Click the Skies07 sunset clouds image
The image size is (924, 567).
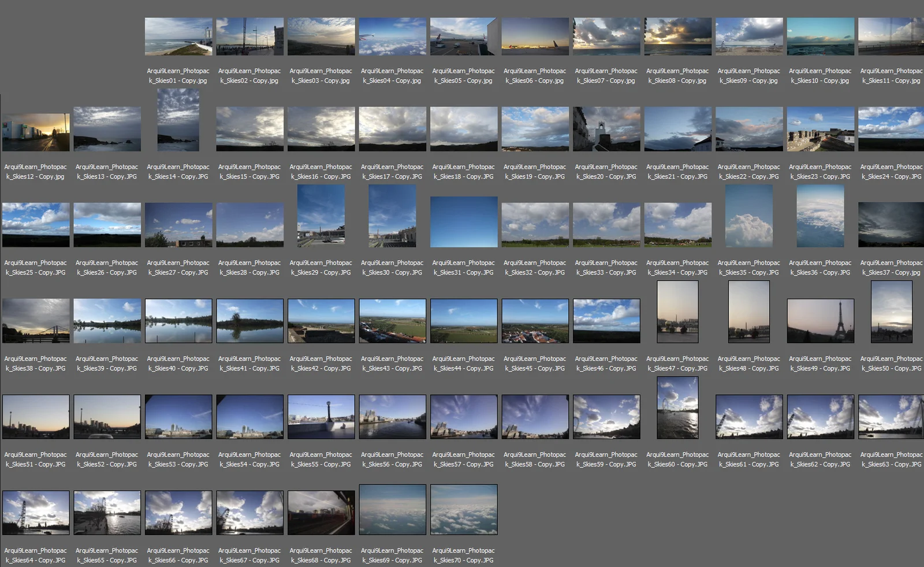[x=606, y=35]
